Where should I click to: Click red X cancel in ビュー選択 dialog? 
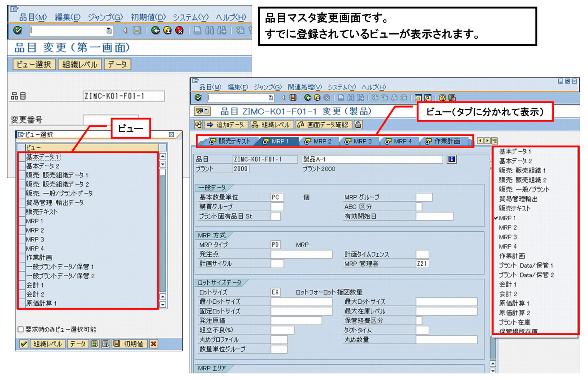point(154,344)
